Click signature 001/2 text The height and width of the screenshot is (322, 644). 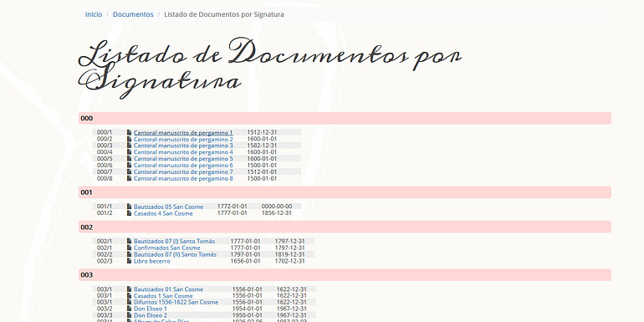click(x=105, y=213)
